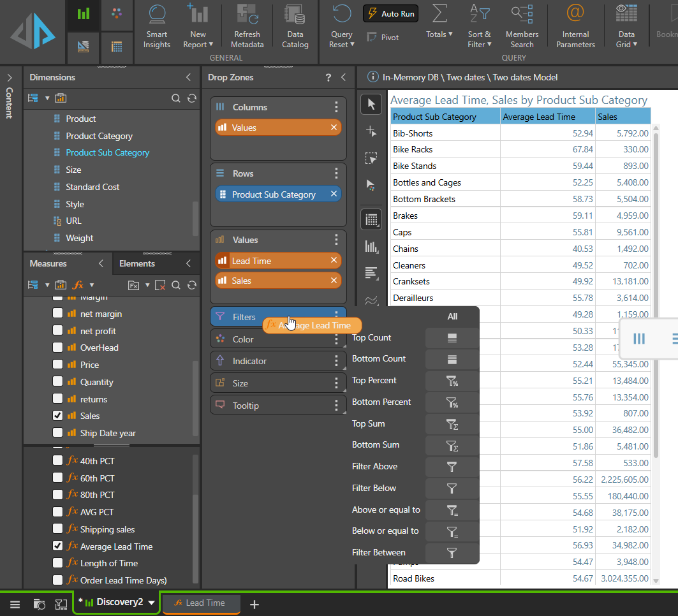Screen dimensions: 678x616
Task: Check the 40th PCT formula
Action: pos(57,460)
